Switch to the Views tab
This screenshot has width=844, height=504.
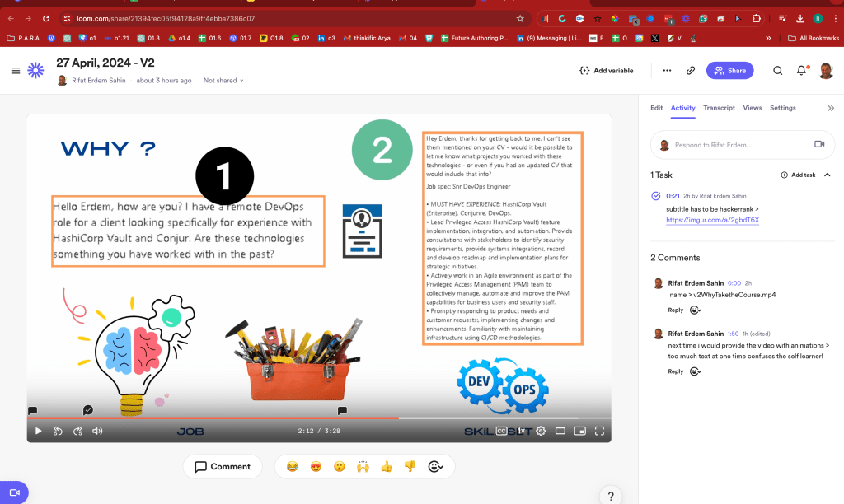pos(752,108)
